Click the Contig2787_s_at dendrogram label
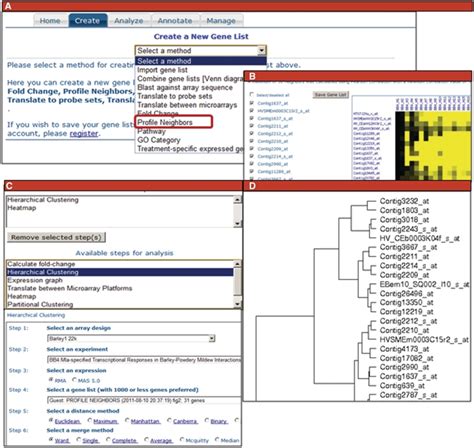 point(408,395)
